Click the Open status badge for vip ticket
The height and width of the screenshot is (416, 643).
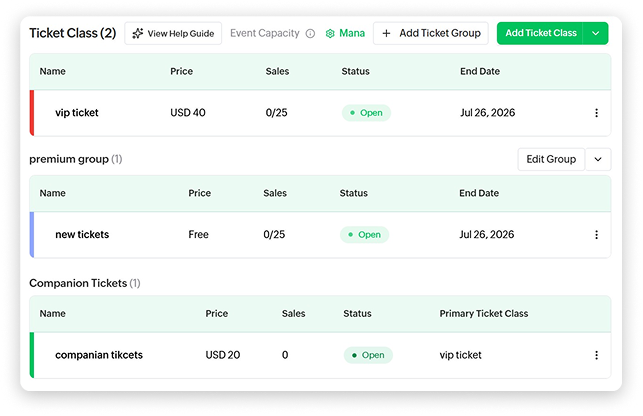click(x=366, y=113)
